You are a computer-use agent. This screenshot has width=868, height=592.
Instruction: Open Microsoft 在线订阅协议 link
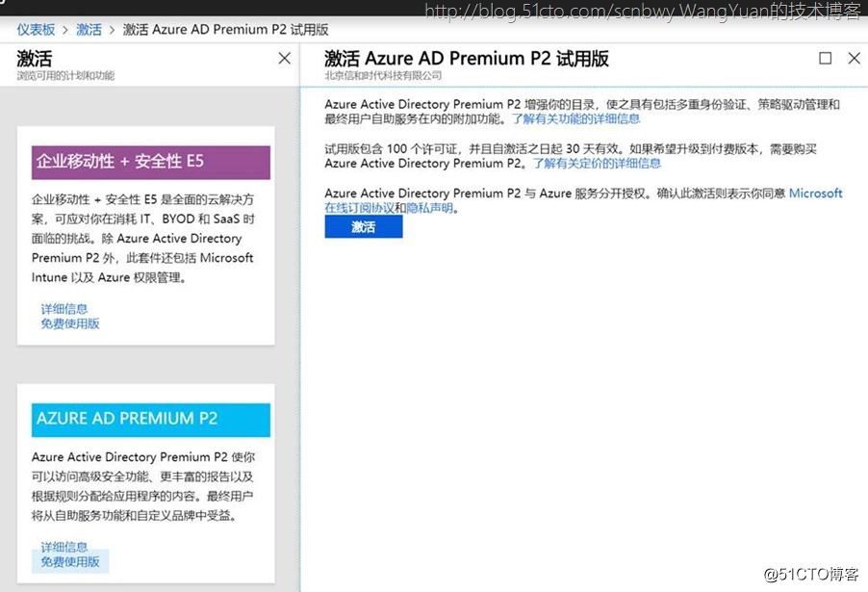583,200
